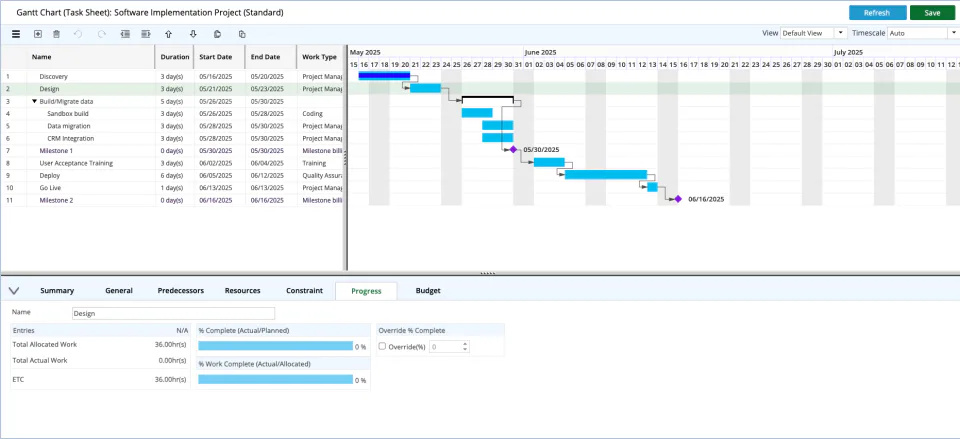Increase the override percent stepper value

tap(465, 344)
